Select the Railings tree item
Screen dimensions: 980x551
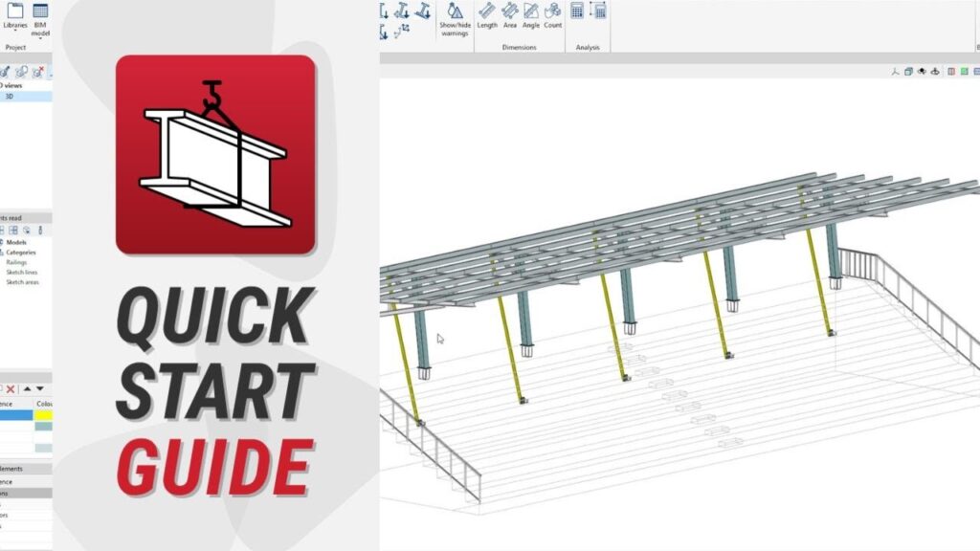(x=17, y=262)
